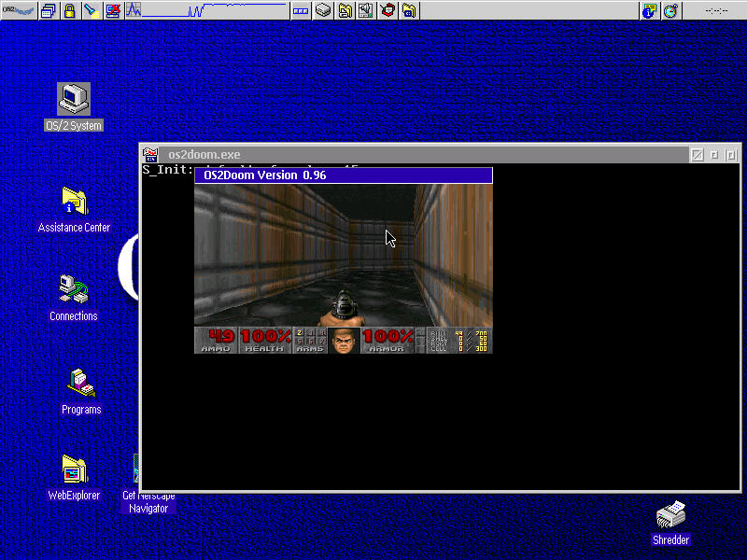The height and width of the screenshot is (560, 747).
Task: Open the information help icon in WarpCenter
Action: tap(649, 10)
